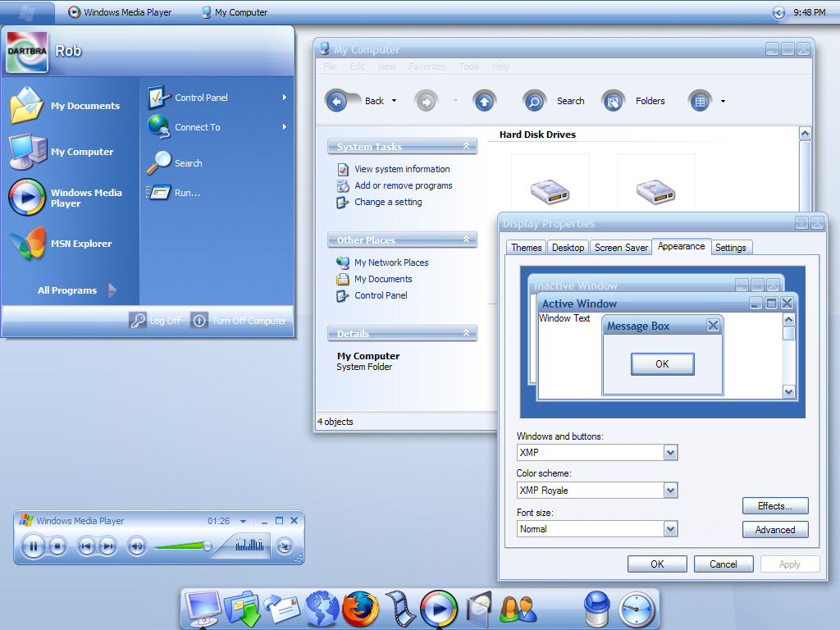The image size is (840, 630).
Task: Stop playback in Windows Media Player
Action: pyautogui.click(x=57, y=546)
